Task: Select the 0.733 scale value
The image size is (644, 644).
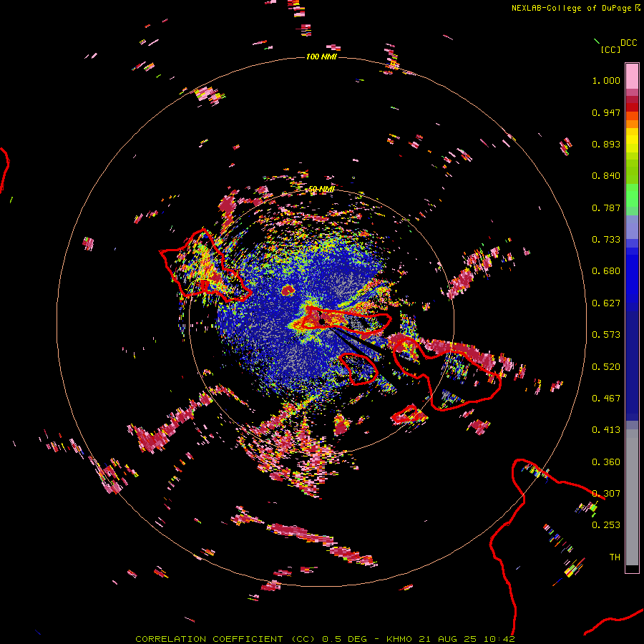Action: click(x=606, y=240)
